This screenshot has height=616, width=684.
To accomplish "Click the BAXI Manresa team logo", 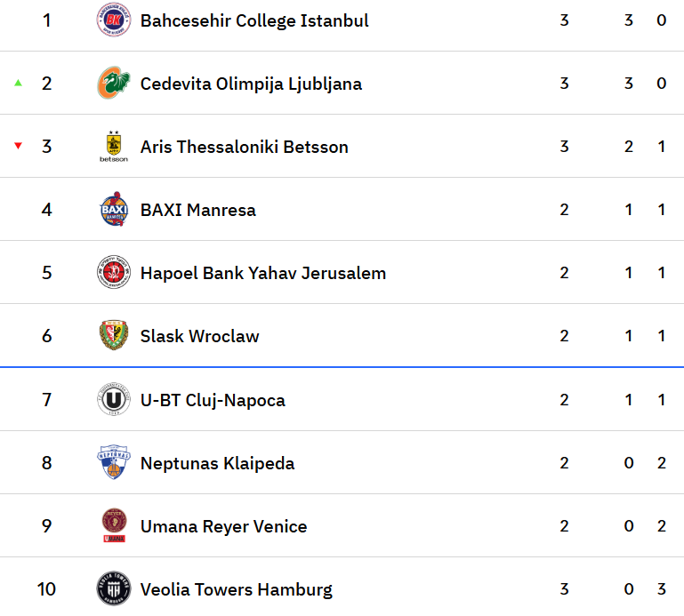I will [x=113, y=210].
